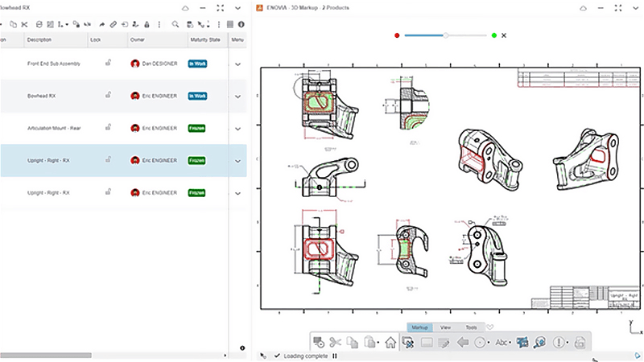The height and width of the screenshot is (362, 644).
Task: Toggle the lock for Articulation Mount - Rear
Action: pyautogui.click(x=107, y=127)
